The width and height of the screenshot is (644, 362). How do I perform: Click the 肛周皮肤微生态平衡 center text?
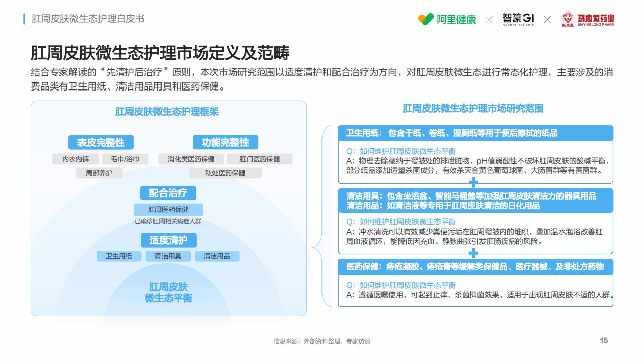point(169,292)
